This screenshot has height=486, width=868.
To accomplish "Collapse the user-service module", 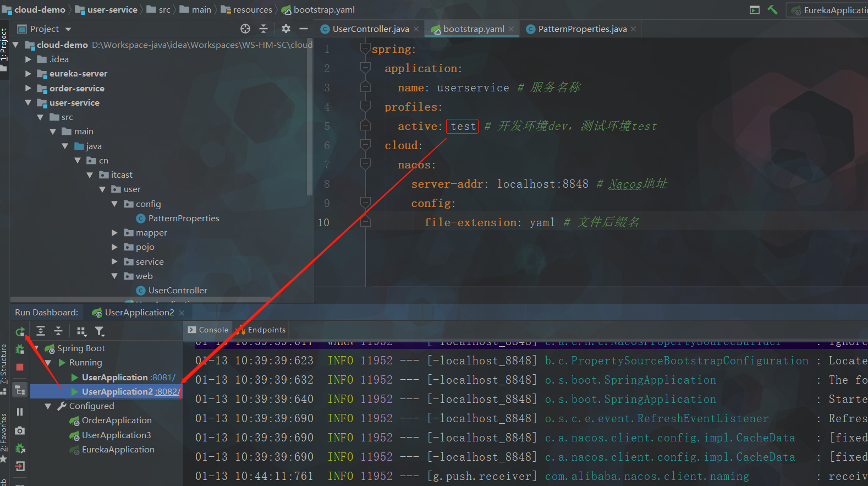I will (x=28, y=103).
